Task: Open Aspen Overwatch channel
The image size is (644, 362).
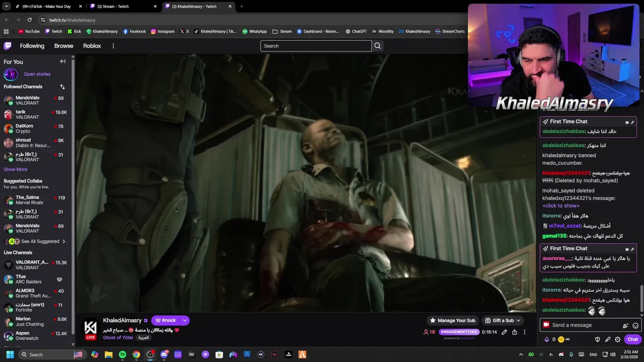Action: pyautogui.click(x=35, y=335)
